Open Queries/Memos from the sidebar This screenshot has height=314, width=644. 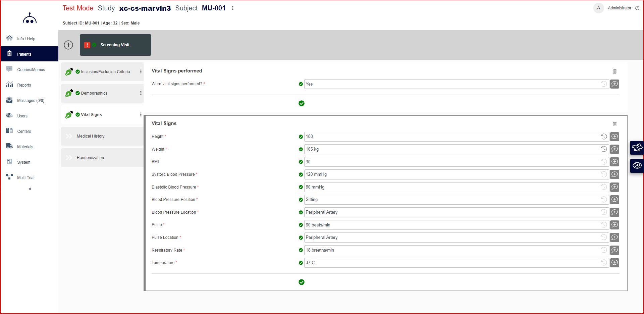(x=31, y=69)
